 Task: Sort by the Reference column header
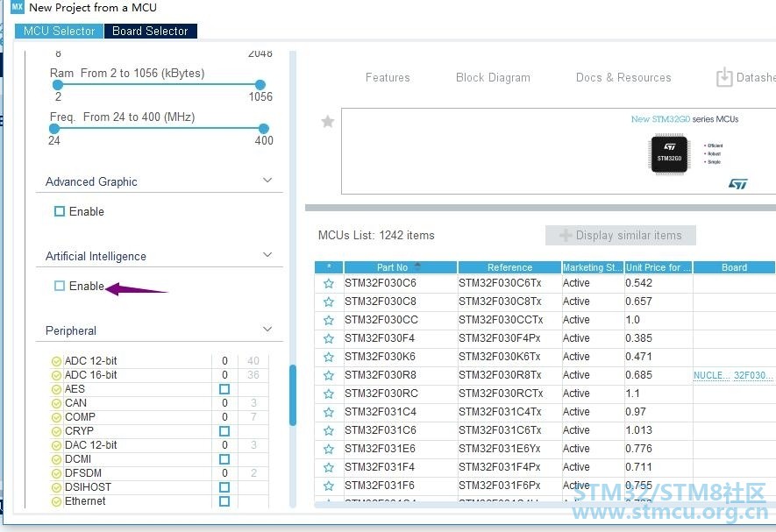(509, 267)
